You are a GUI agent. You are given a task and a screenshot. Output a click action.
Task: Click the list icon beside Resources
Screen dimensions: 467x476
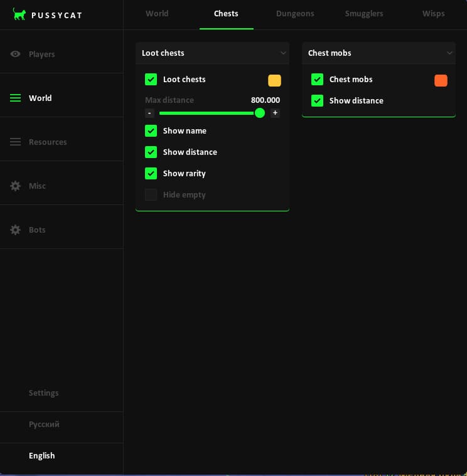point(15,142)
